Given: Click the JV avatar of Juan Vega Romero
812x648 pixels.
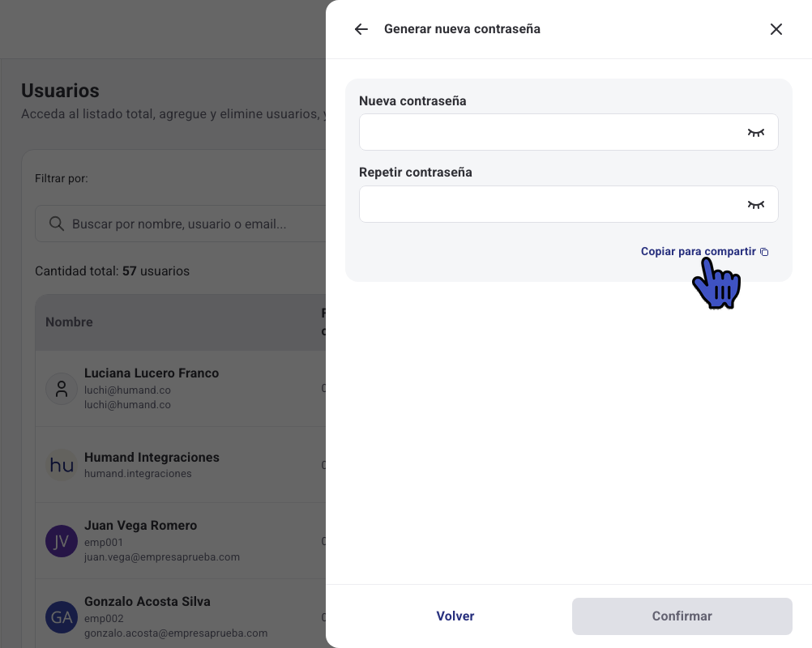Looking at the screenshot, I should pyautogui.click(x=62, y=541).
